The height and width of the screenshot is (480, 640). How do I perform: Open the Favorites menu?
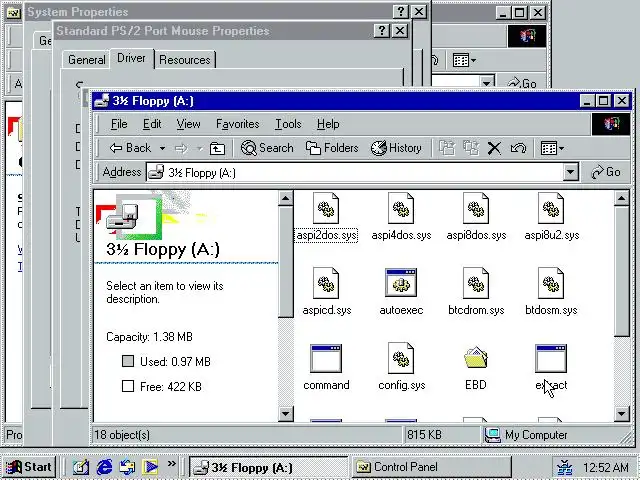pyautogui.click(x=238, y=124)
